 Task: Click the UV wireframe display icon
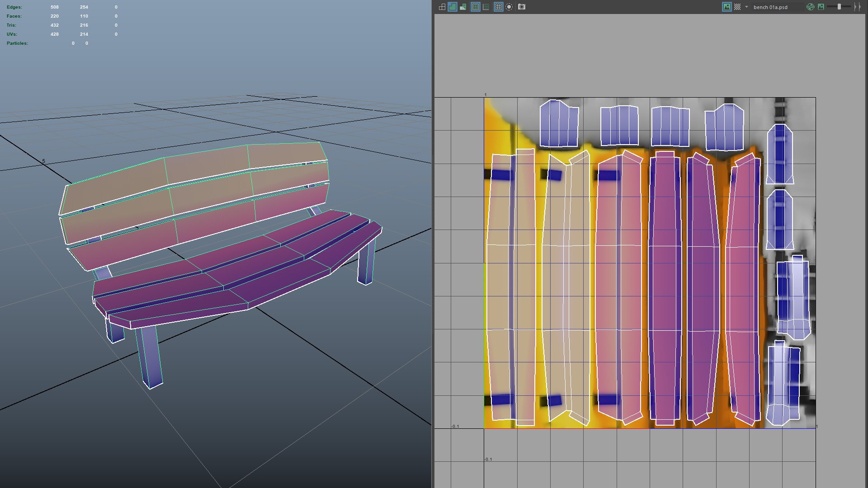[x=442, y=7]
